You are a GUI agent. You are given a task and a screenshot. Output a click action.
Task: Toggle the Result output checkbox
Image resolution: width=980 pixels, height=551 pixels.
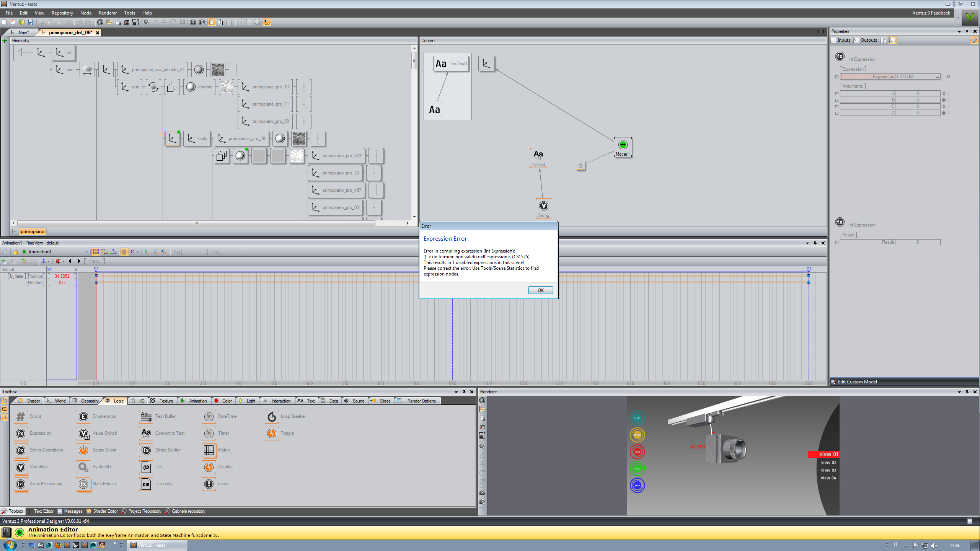point(837,243)
